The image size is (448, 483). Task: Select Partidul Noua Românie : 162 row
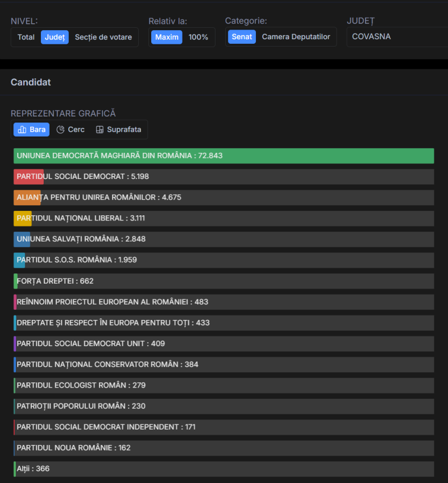(x=223, y=448)
